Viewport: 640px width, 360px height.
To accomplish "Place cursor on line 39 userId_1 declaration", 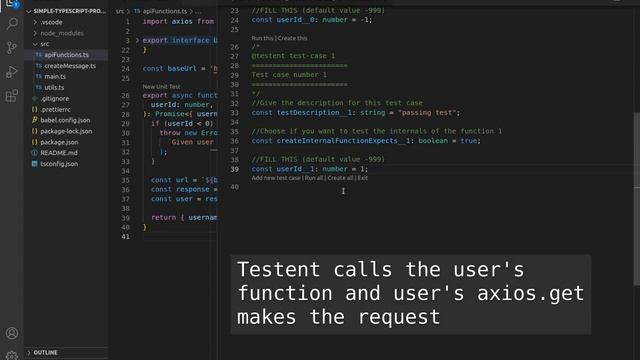I will pyautogui.click(x=310, y=169).
